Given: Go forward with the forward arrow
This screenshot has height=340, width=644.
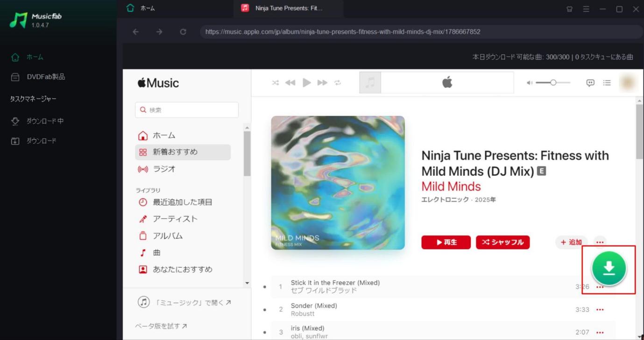Looking at the screenshot, I should [x=159, y=32].
